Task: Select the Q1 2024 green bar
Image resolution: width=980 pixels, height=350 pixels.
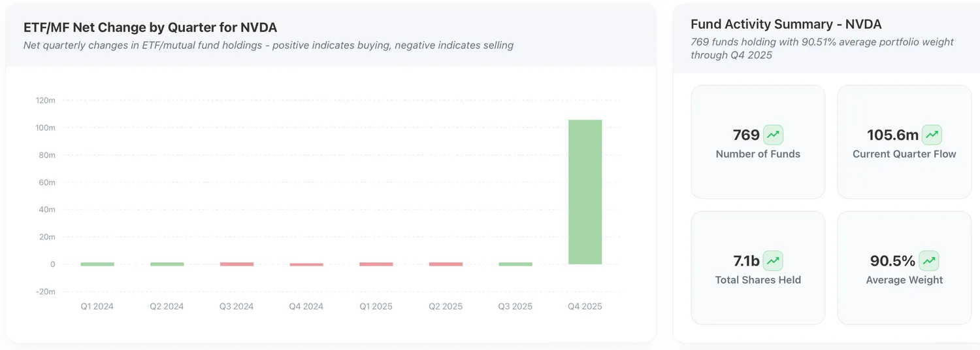Action: coord(97,264)
